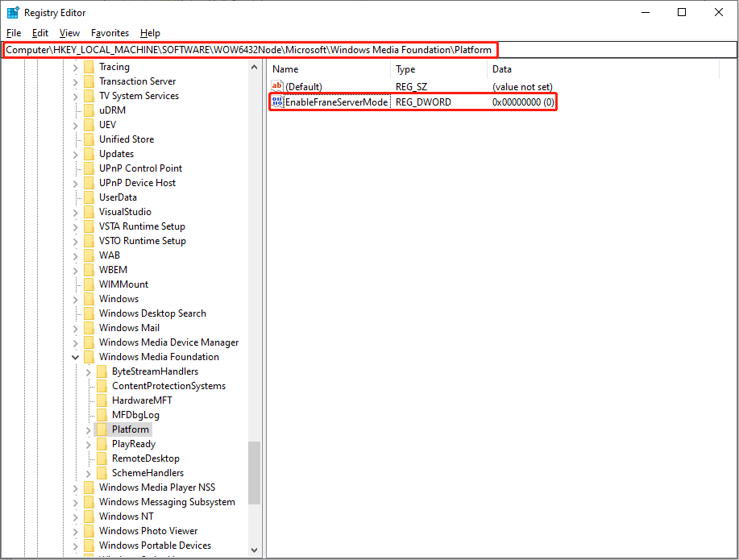
Task: Select the (Default) string value icon
Action: (277, 87)
